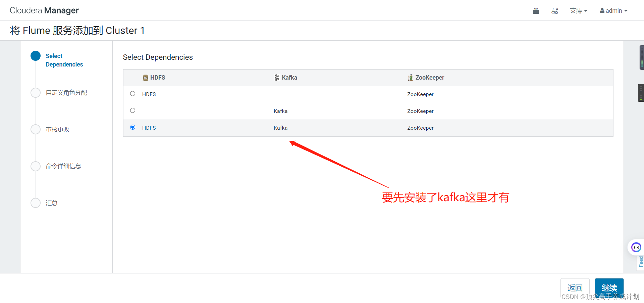Click ZooKeeper text in the second dependency row

(420, 111)
